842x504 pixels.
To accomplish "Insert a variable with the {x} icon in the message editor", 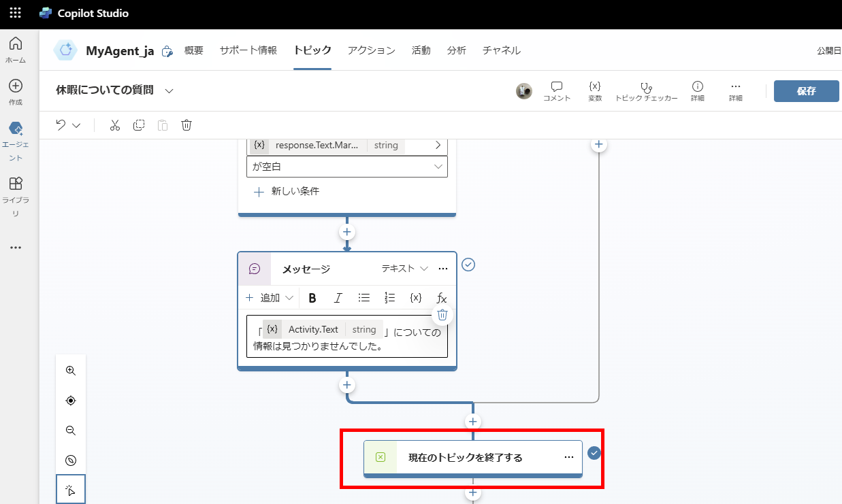I will 416,297.
